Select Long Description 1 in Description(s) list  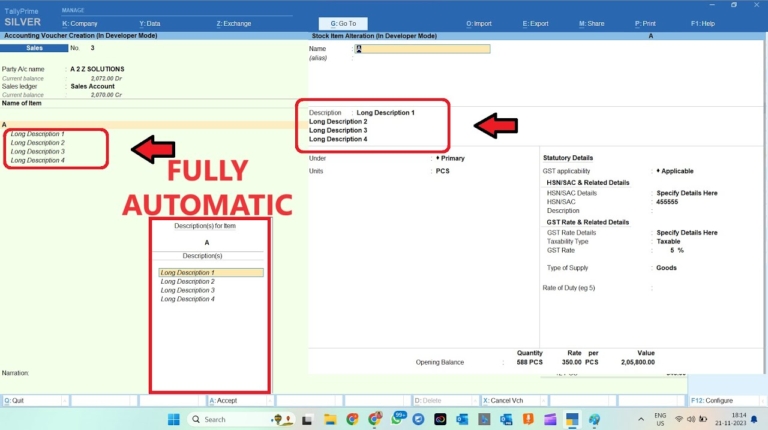click(210, 272)
